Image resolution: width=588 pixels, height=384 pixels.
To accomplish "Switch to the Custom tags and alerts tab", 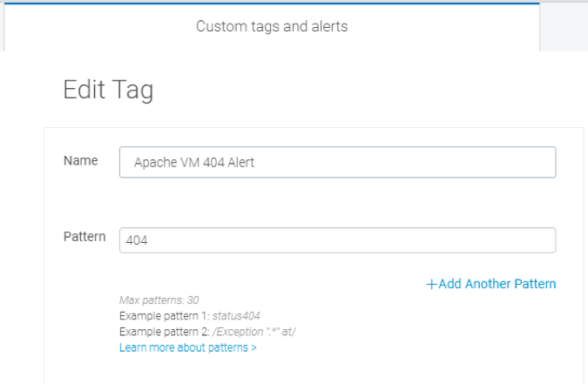I will tap(272, 26).
